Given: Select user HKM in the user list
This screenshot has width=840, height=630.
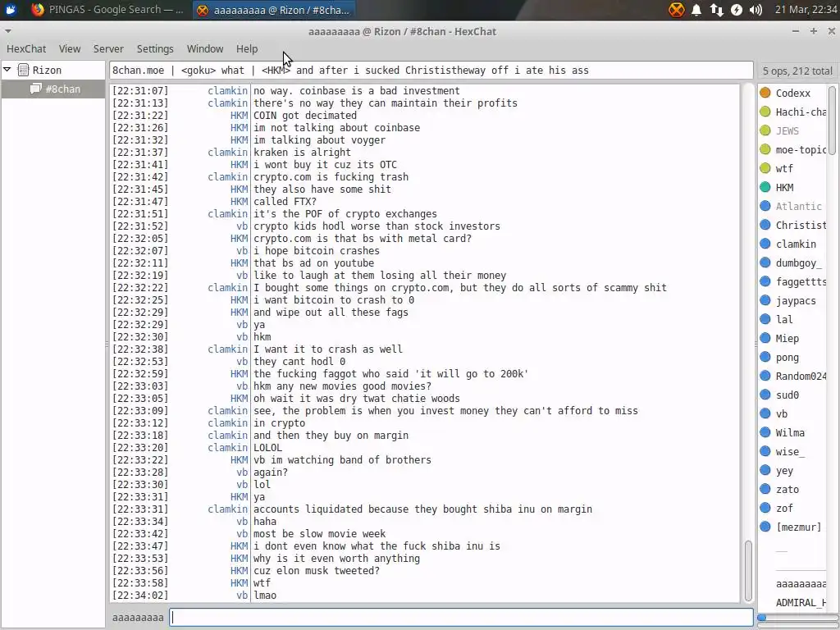Looking at the screenshot, I should tap(784, 188).
